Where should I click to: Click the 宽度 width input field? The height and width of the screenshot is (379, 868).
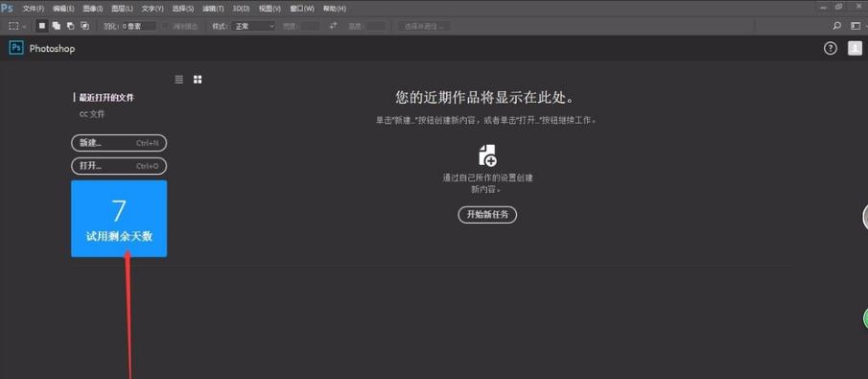click(x=310, y=26)
